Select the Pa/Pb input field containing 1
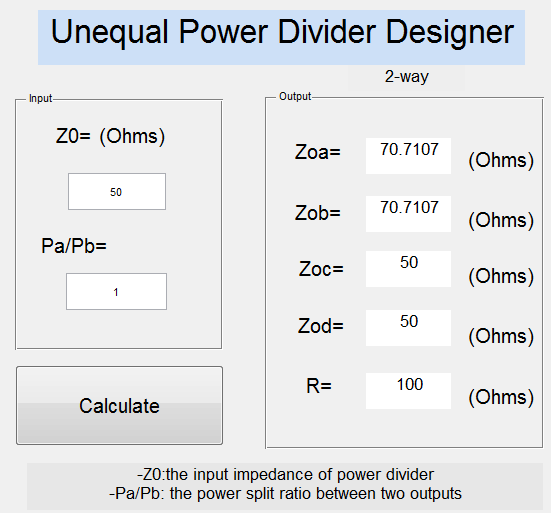Screen dimensions: 551x513 tap(116, 292)
